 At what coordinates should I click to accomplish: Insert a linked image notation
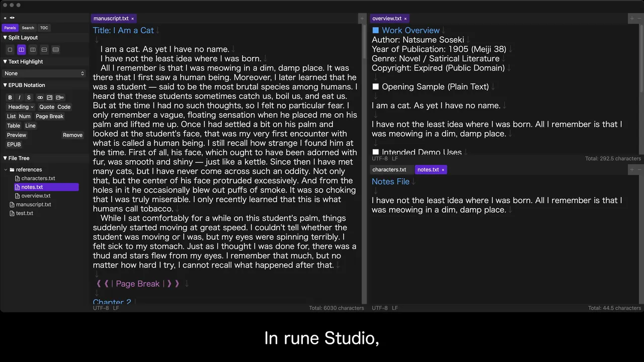click(x=60, y=98)
